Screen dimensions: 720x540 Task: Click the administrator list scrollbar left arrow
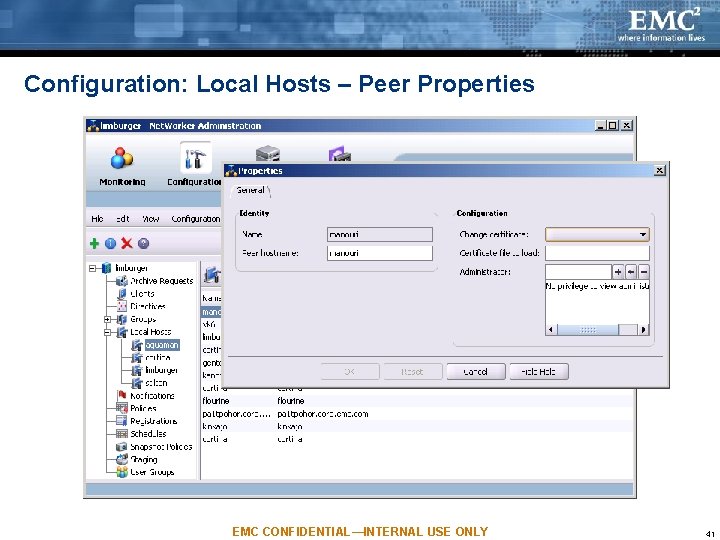point(551,329)
